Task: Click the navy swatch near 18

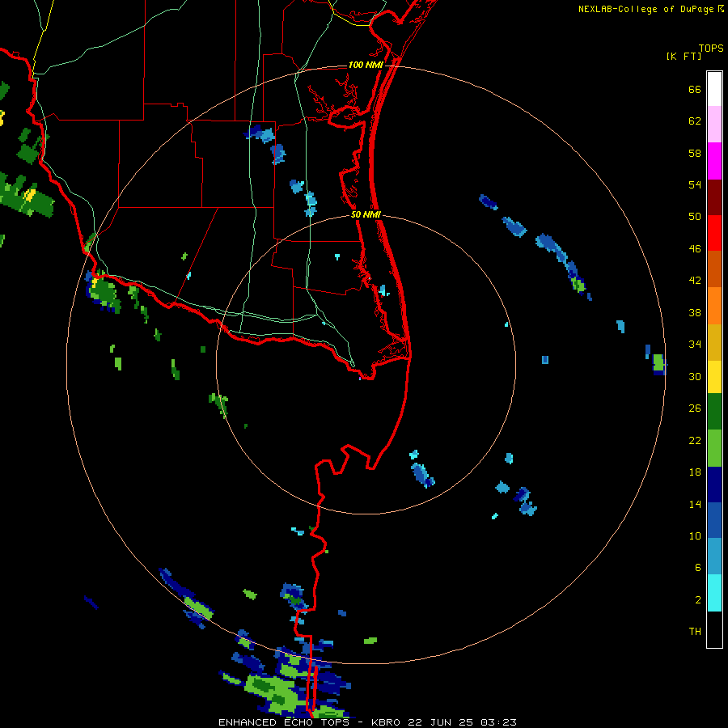Action: point(714,485)
